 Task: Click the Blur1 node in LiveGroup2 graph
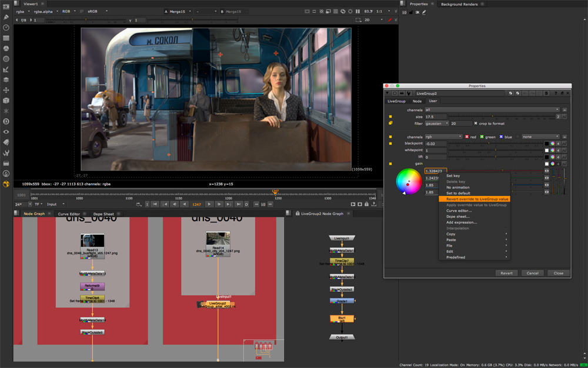[342, 319]
